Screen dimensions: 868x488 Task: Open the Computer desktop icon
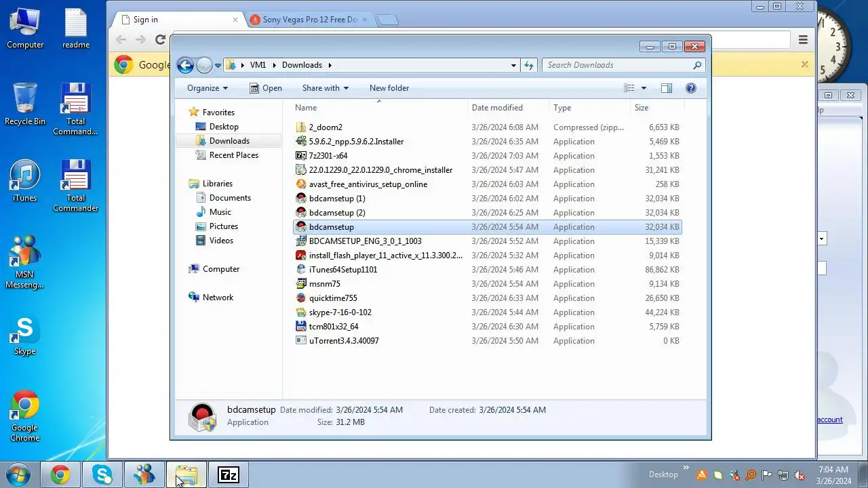tap(25, 28)
